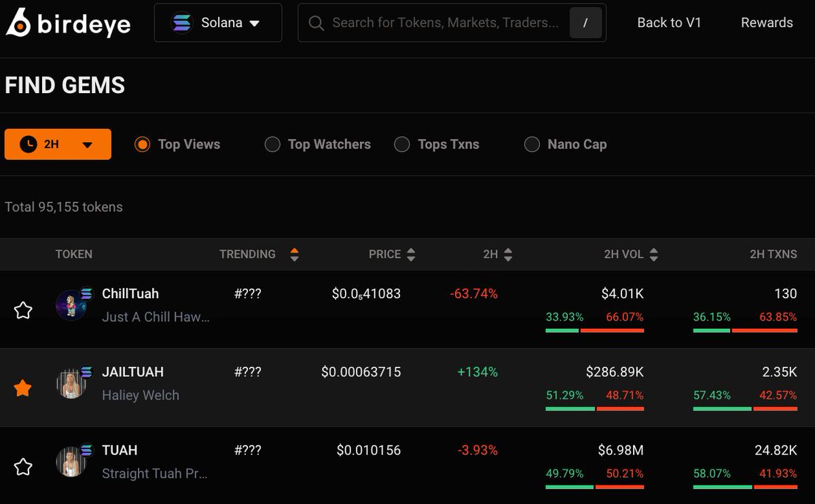Click the JAILTUAH buy/sell volume ratio bar
The height and width of the screenshot is (504, 815).
594,409
